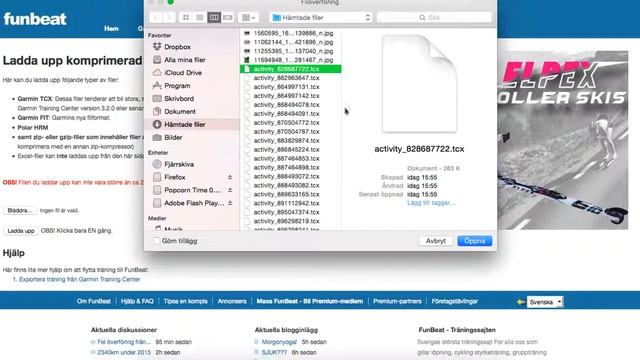Open the Svenska language dropdown
Screen dimensions: 640x360
[545, 302]
